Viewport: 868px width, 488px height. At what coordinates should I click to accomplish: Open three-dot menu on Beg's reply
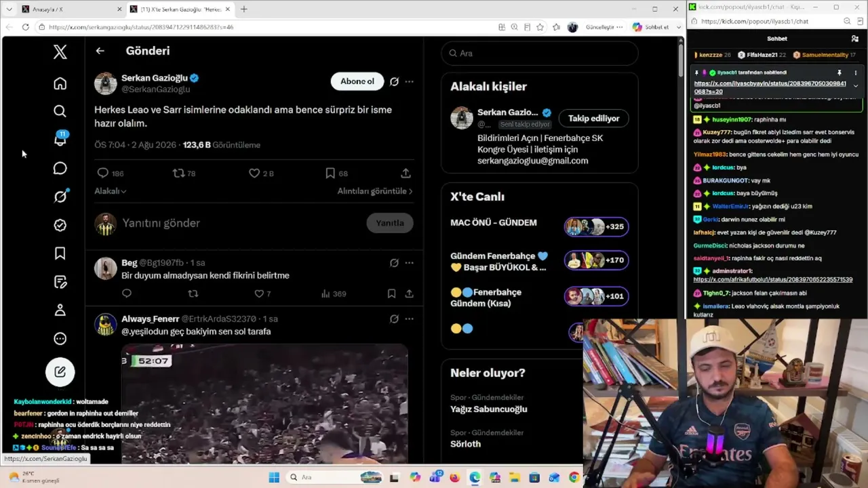[x=409, y=262]
